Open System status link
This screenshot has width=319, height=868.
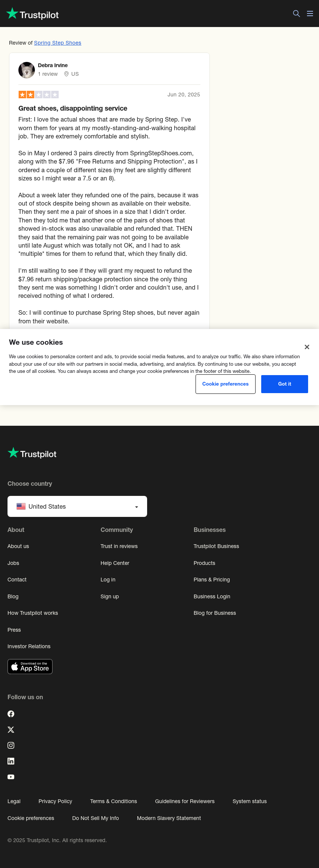coord(250,801)
